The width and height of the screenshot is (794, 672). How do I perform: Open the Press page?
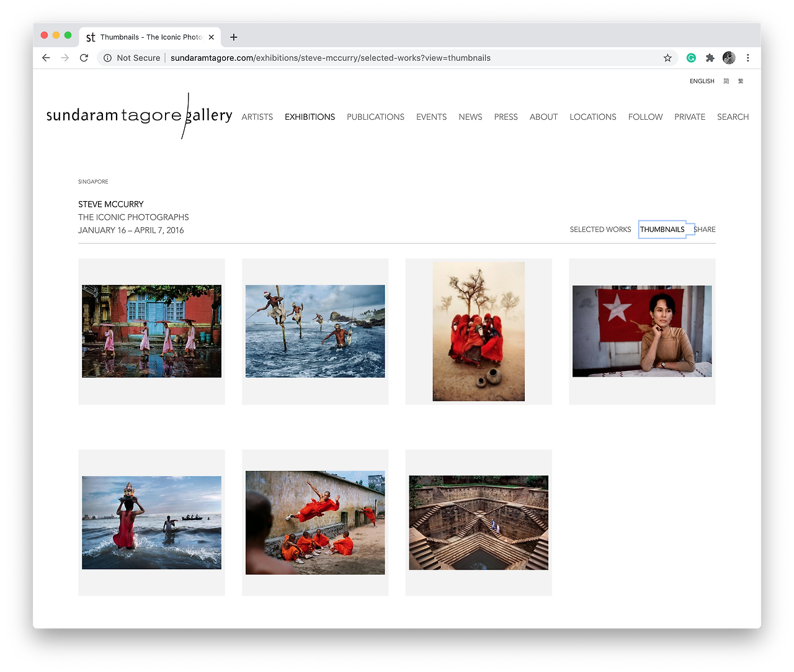[x=506, y=117]
